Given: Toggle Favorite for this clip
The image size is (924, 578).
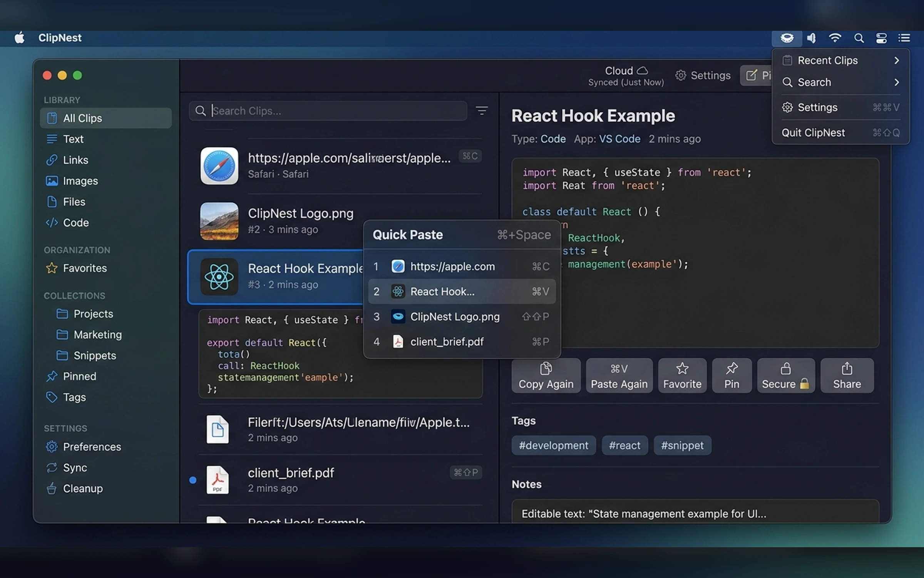Looking at the screenshot, I should 682,376.
